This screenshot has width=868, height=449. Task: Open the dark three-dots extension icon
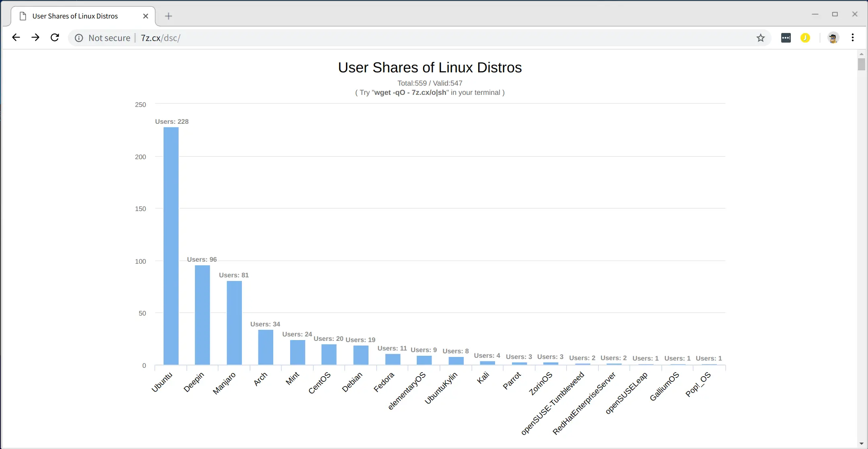click(x=786, y=38)
